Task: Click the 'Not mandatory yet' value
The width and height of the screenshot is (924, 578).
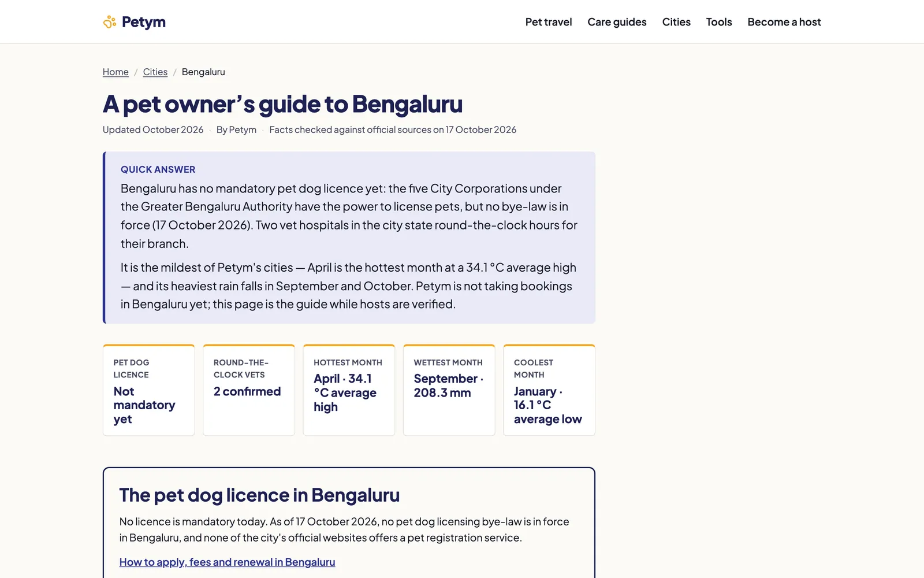Action: tap(144, 405)
